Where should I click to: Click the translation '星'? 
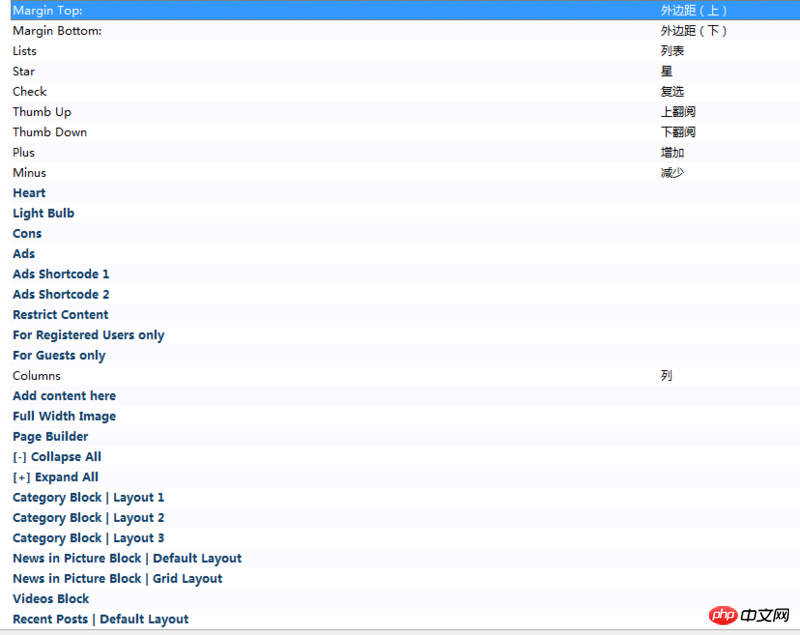click(666, 71)
